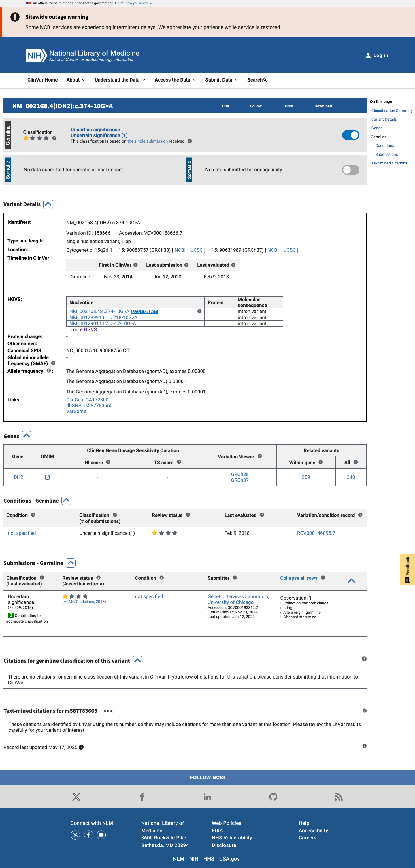Open the IDH2 OMIM external link icon
The height and width of the screenshot is (868, 415).
48,477
